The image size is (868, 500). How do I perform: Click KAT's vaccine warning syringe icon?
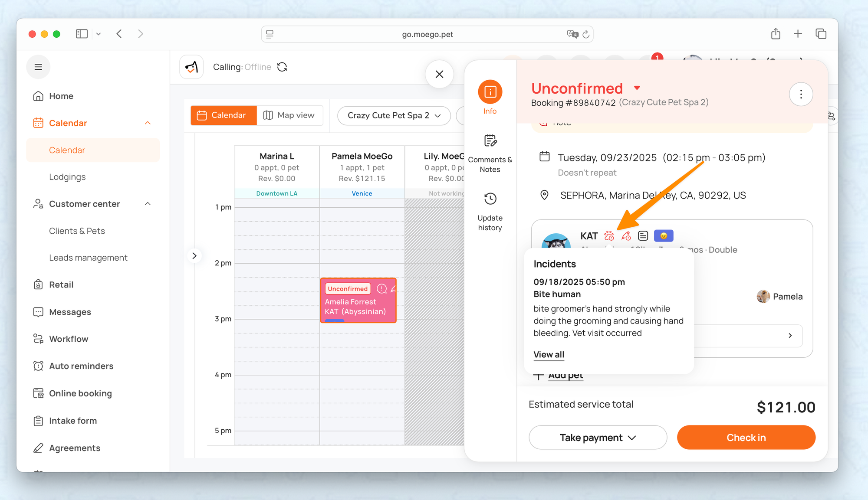pos(626,236)
